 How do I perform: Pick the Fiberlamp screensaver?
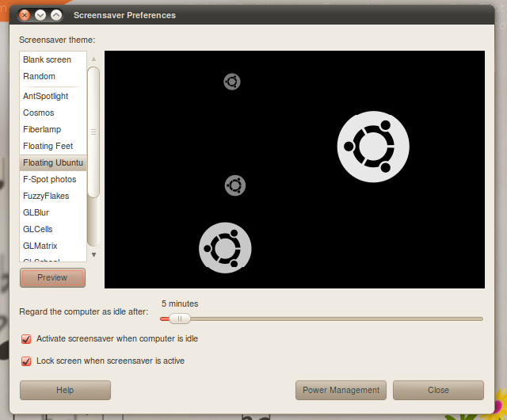(x=53, y=129)
